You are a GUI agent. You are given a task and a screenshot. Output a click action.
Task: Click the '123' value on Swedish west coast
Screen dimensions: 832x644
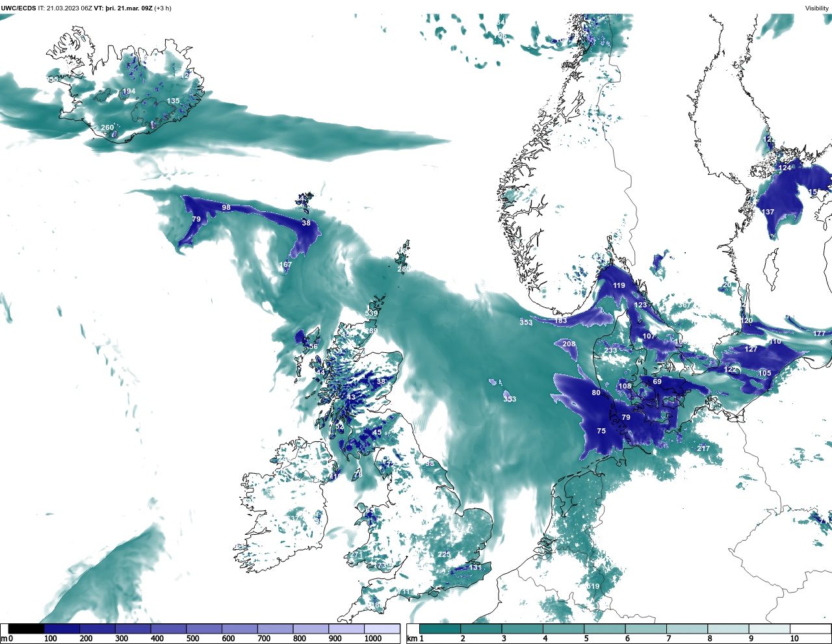point(641,305)
